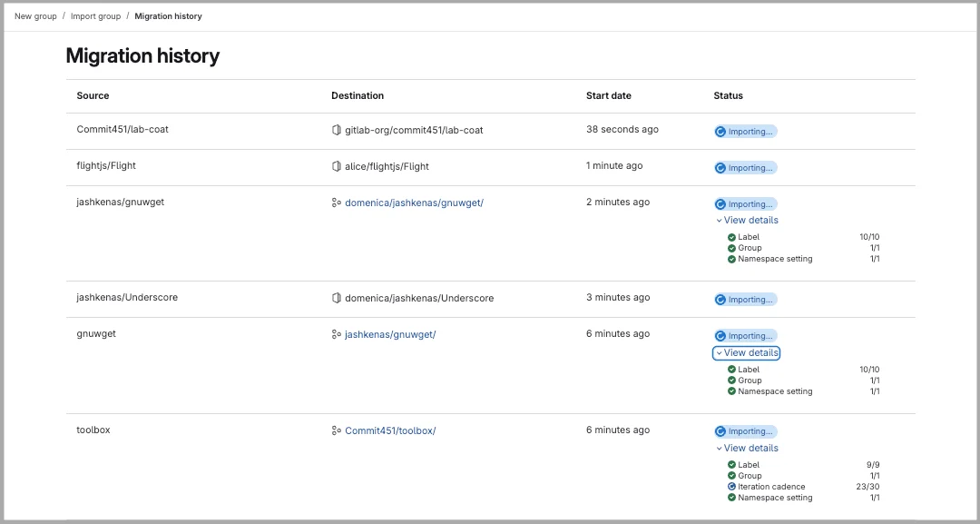Click the project icon beside gitlab-org/commit451/lab-coat
The height and width of the screenshot is (524, 980).
click(x=335, y=129)
